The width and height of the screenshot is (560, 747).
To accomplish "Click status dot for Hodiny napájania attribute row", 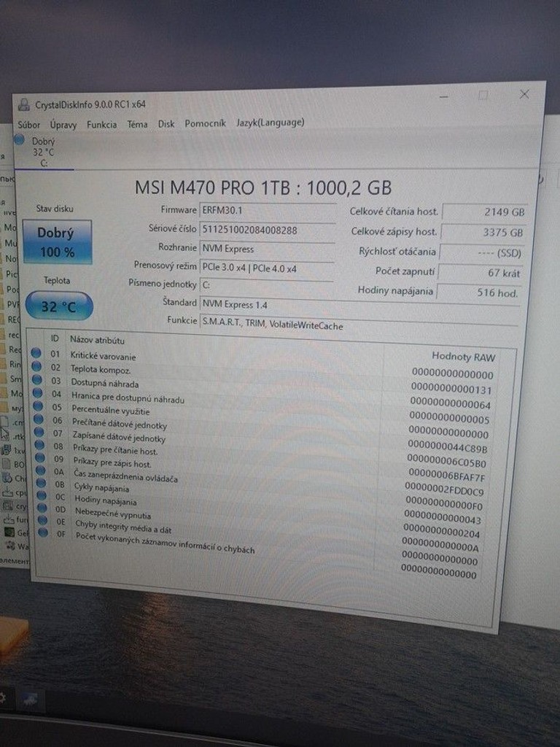I will click(x=42, y=495).
